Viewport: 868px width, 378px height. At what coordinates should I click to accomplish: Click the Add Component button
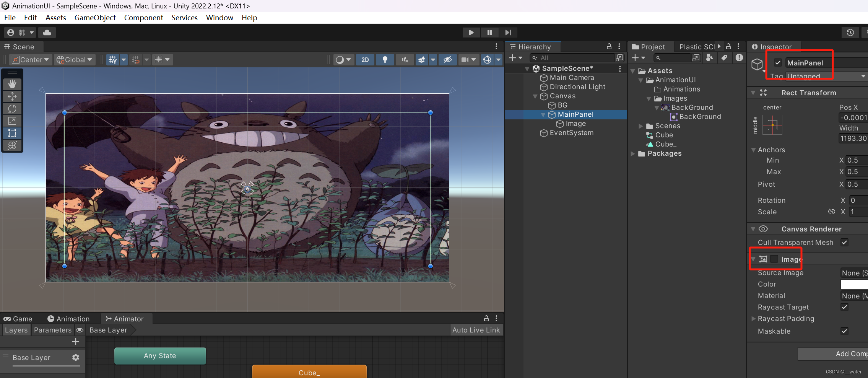tap(833, 354)
